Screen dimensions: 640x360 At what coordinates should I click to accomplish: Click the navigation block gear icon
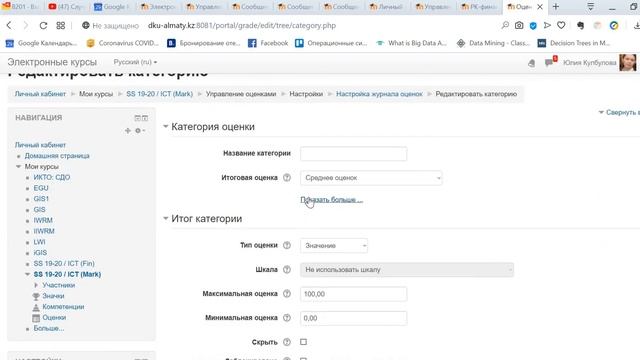click(140, 131)
